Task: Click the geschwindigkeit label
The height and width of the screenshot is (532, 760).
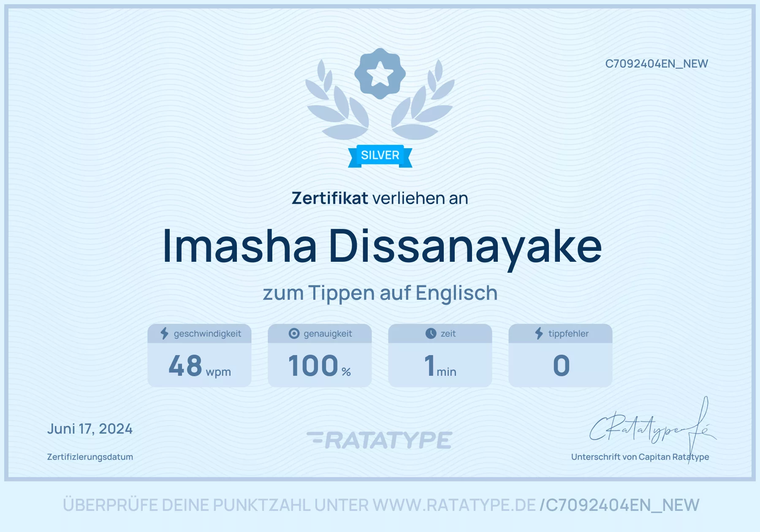Action: (x=207, y=334)
